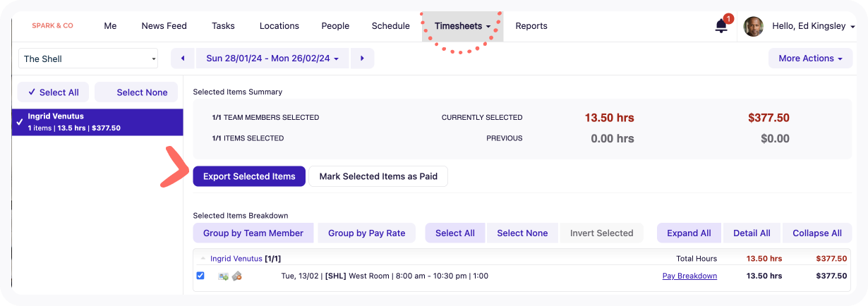Image resolution: width=868 pixels, height=306 pixels.
Task: Click sidebar Select None button
Action: pyautogui.click(x=136, y=92)
